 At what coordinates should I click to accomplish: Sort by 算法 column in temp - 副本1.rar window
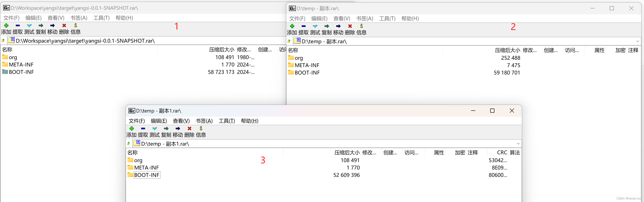point(515,153)
